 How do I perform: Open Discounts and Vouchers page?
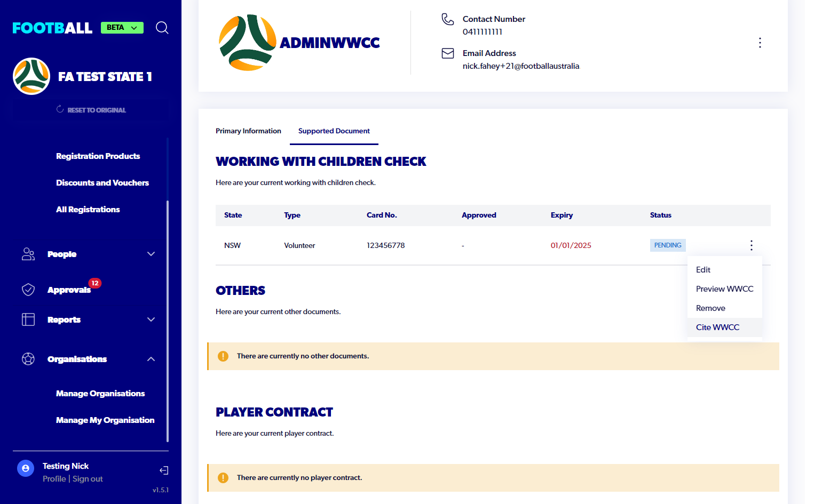point(102,183)
